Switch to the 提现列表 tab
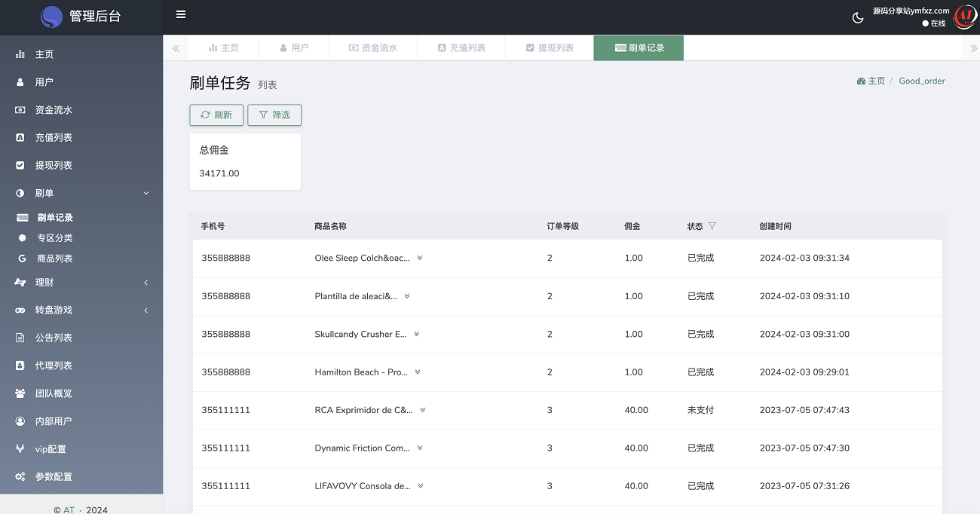Viewport: 980px width, 514px height. pos(550,47)
